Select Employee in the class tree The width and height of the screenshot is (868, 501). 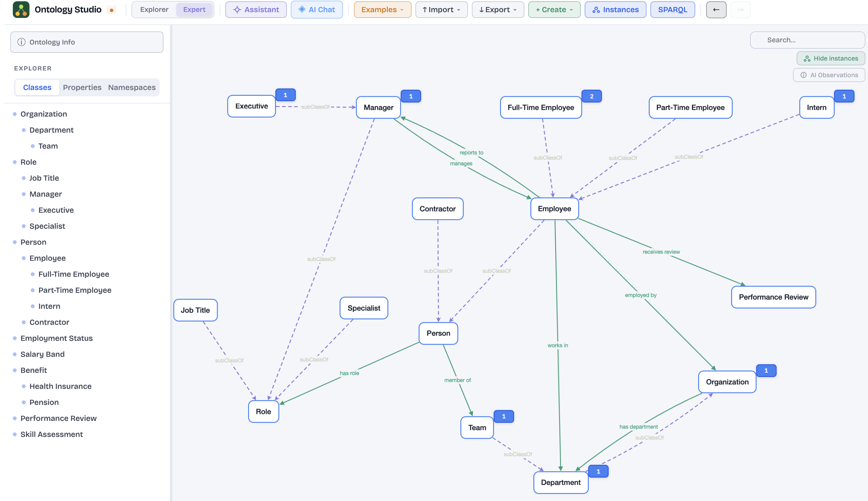[47, 258]
